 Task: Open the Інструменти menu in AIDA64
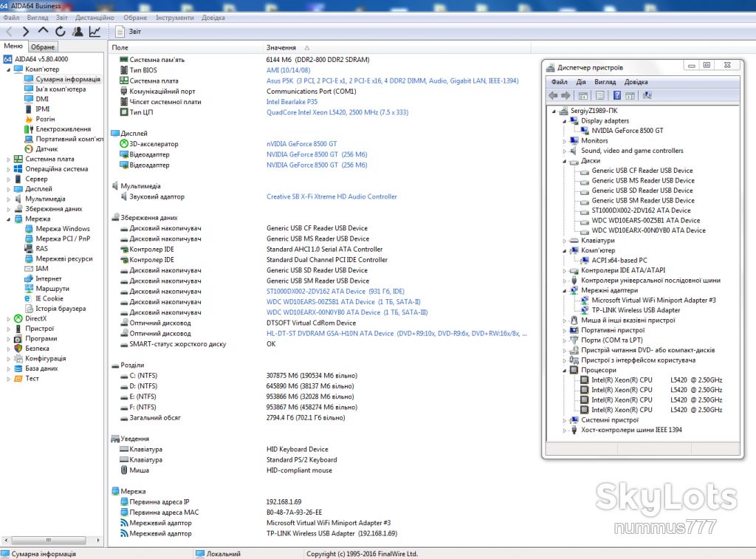pos(174,18)
